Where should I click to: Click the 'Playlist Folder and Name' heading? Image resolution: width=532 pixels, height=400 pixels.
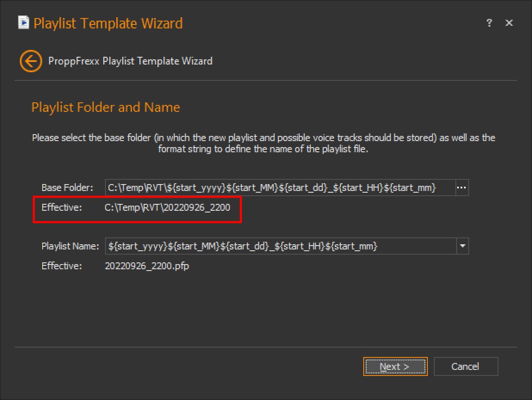tap(105, 107)
